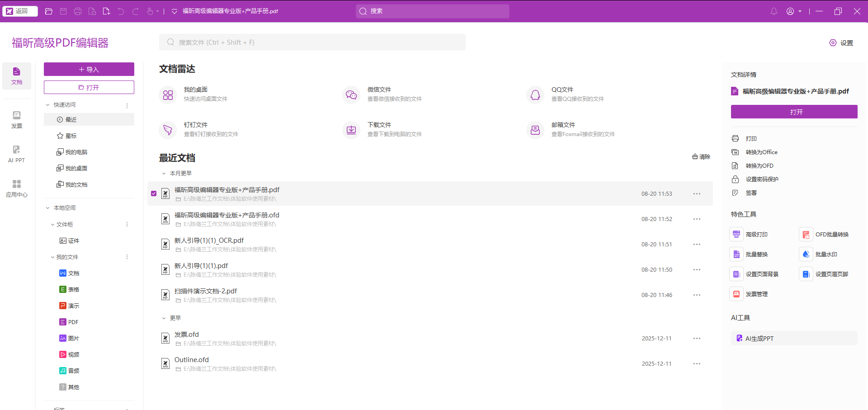The image size is (868, 410).
Task: Click the 微信文件 icon in 文档雷达
Action: [x=351, y=94]
